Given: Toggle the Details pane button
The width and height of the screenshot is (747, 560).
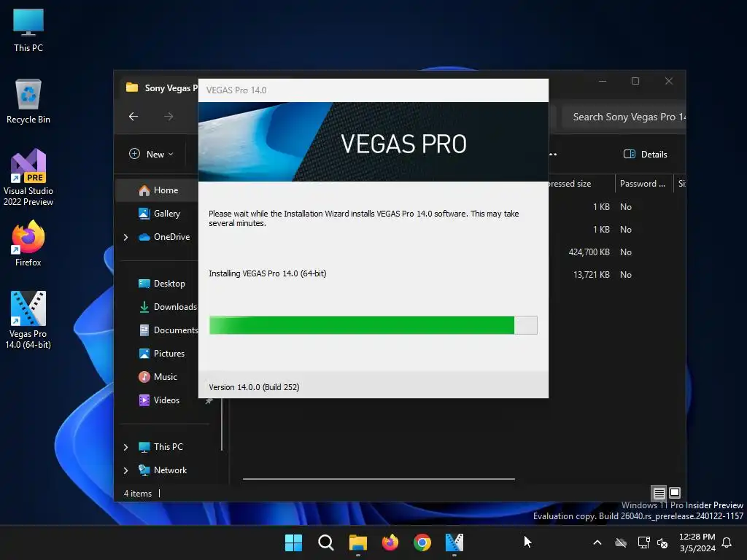Looking at the screenshot, I should pos(646,155).
